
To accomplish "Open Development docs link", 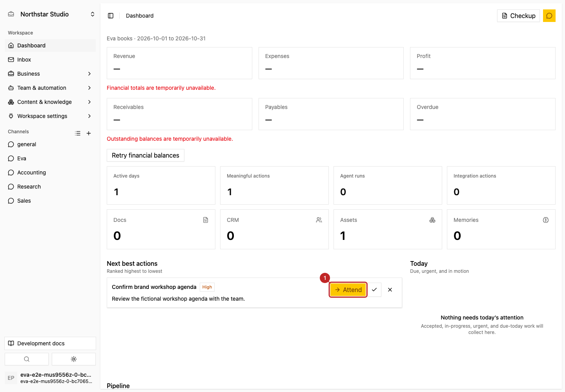I will coord(50,343).
